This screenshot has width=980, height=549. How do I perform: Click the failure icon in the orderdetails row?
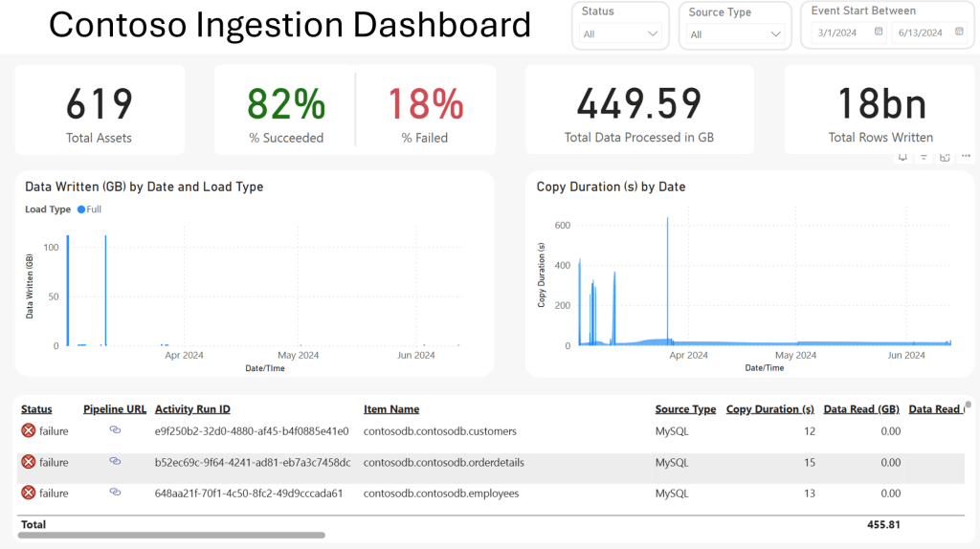[x=28, y=462]
